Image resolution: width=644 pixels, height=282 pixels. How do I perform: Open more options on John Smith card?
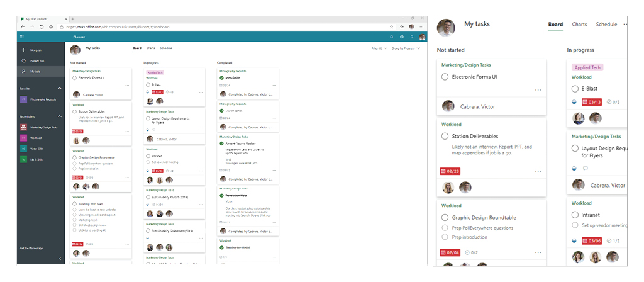tap(274, 85)
